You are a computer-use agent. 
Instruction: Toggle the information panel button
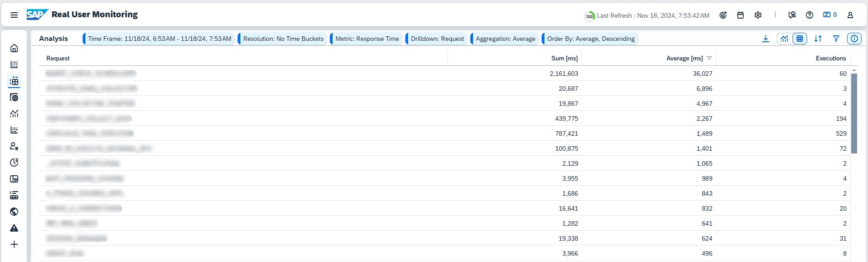click(854, 39)
